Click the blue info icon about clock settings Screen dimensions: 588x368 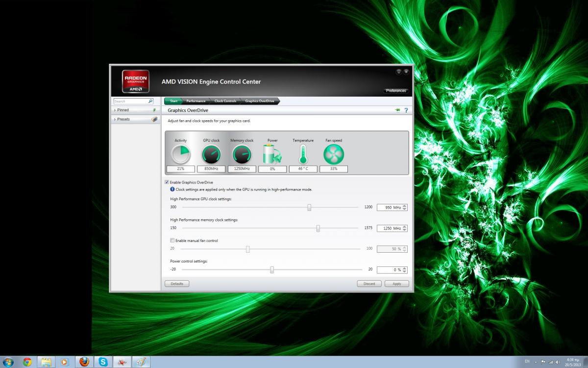(172, 189)
